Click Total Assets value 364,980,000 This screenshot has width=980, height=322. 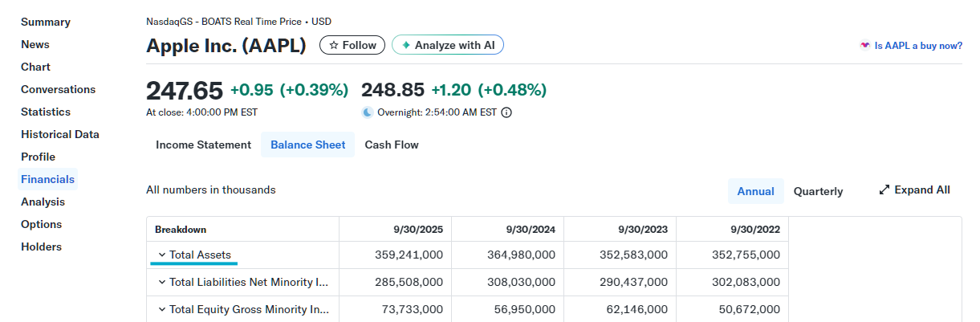(521, 255)
